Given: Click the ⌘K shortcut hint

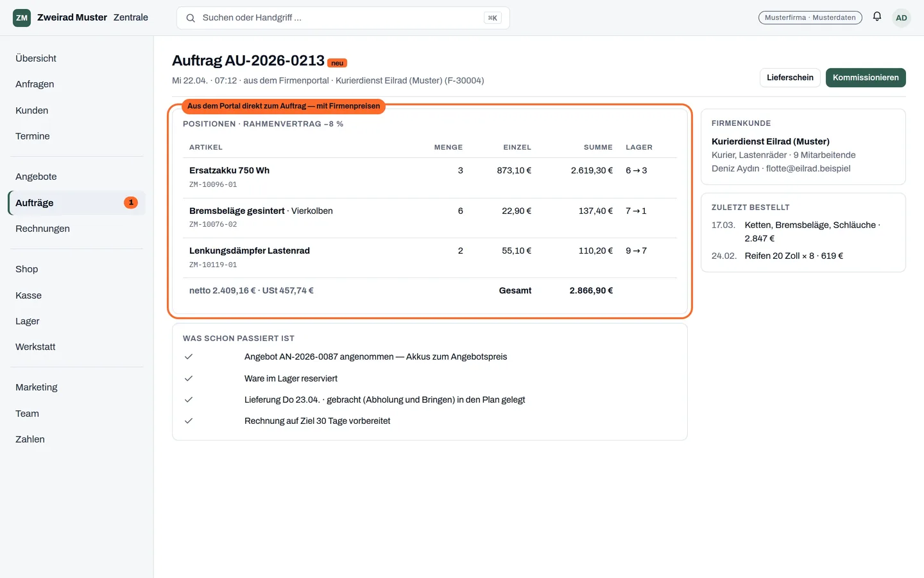Looking at the screenshot, I should [493, 18].
